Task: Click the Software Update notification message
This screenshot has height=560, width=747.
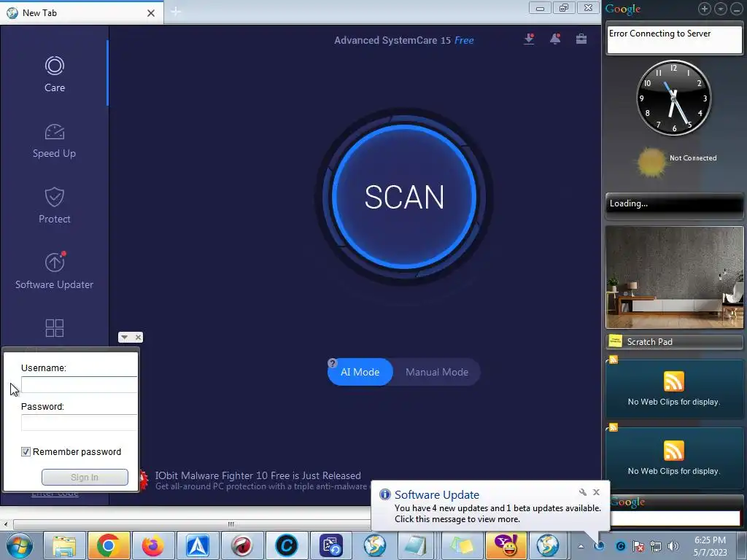Action: coord(498,513)
